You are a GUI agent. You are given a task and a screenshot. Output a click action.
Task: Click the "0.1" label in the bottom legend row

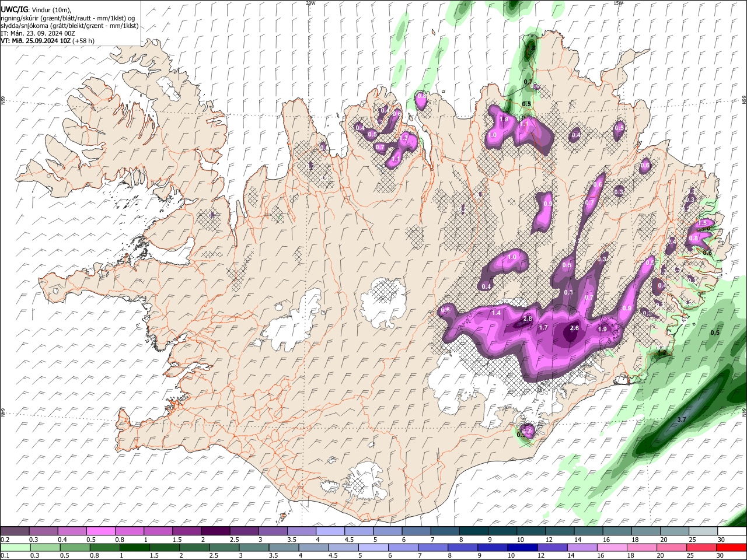click(x=5, y=555)
